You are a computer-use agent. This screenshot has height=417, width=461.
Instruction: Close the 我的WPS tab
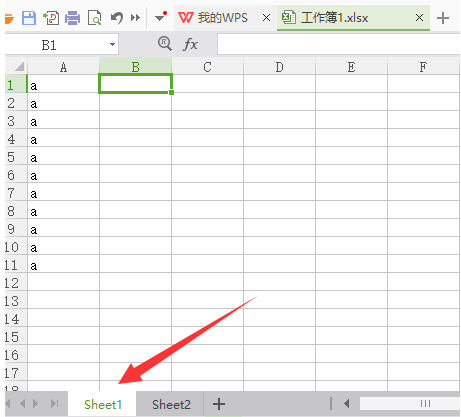[266, 18]
